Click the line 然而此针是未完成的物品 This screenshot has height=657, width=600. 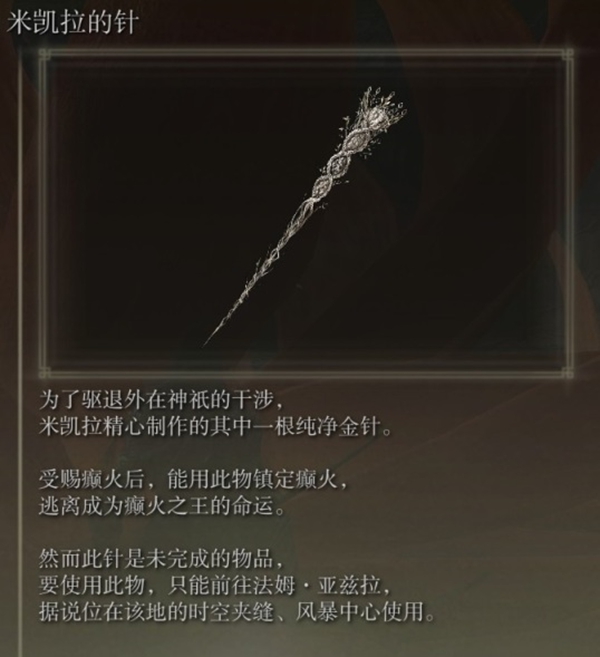161,559
